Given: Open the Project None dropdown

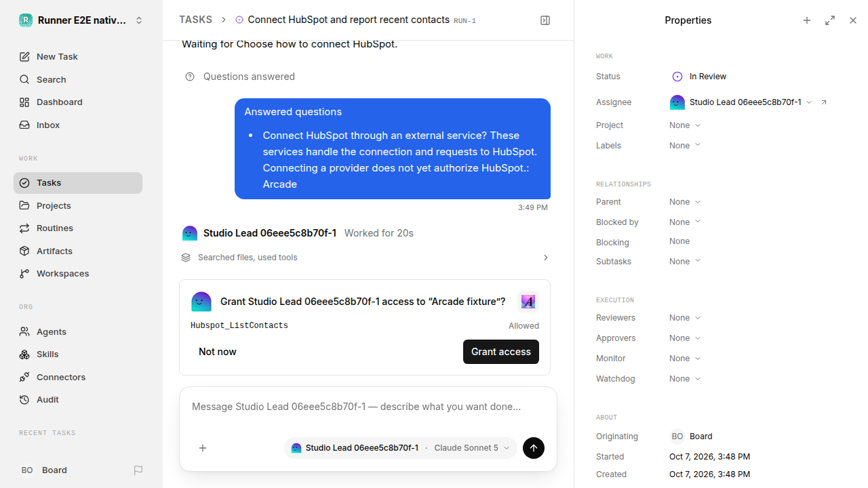Looking at the screenshot, I should [x=685, y=125].
